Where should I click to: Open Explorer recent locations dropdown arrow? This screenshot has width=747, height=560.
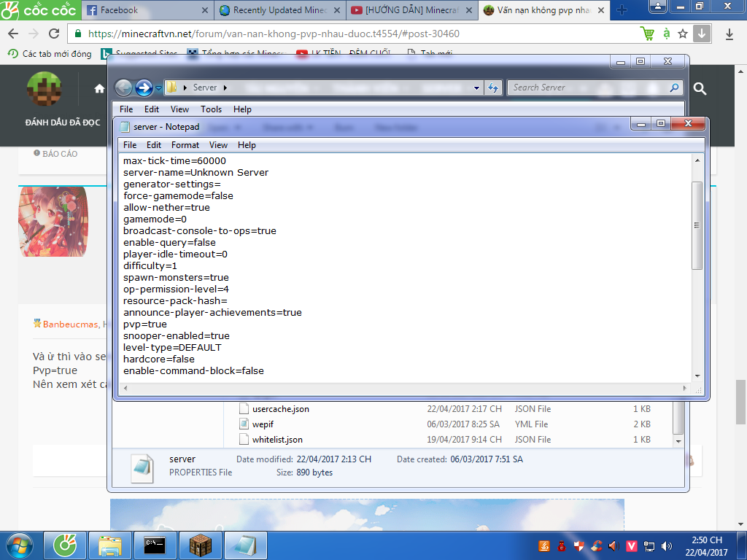pyautogui.click(x=158, y=88)
